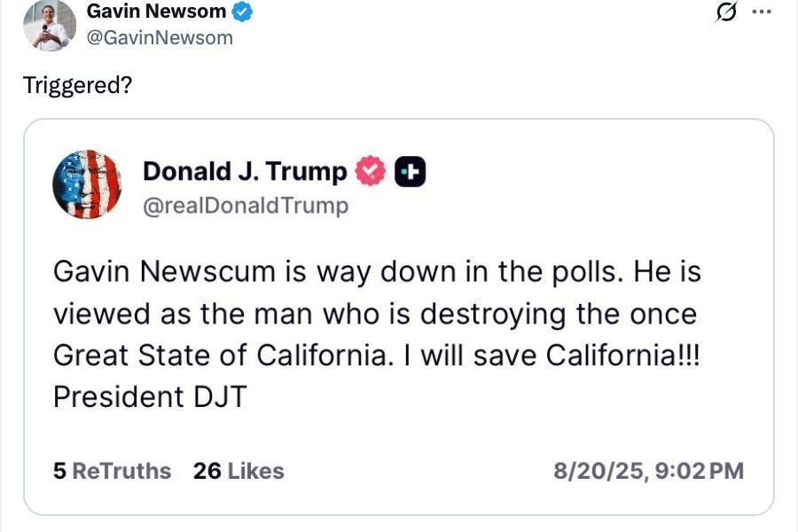This screenshot has height=532, width=798.
Task: Click the flag-themed avatar in the quoted post
Action: coord(87,184)
